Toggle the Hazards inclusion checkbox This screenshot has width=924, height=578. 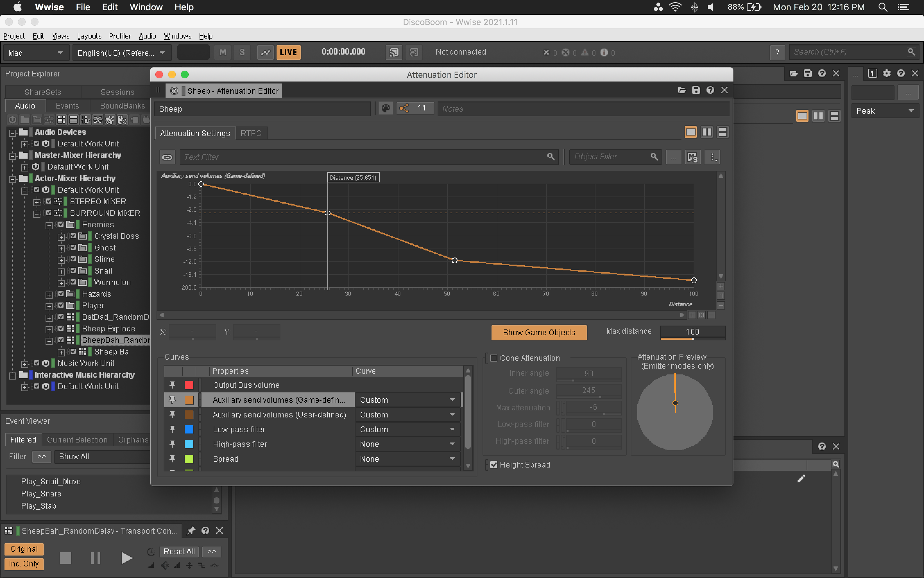[61, 293]
